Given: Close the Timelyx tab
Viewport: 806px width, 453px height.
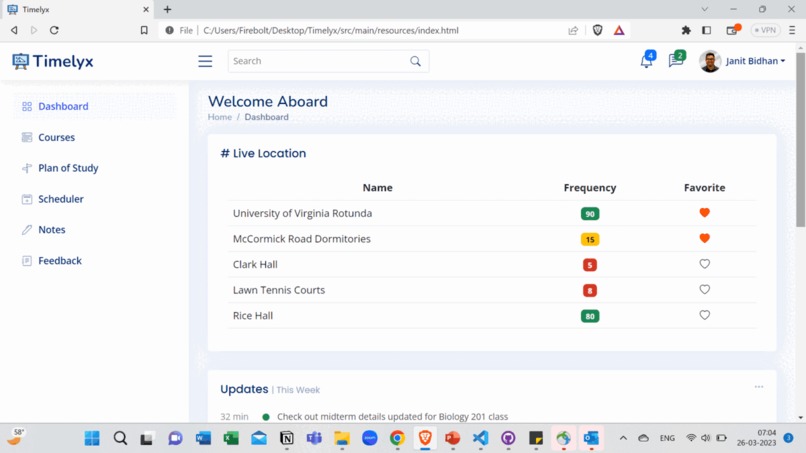Looking at the screenshot, I should tap(146, 9).
